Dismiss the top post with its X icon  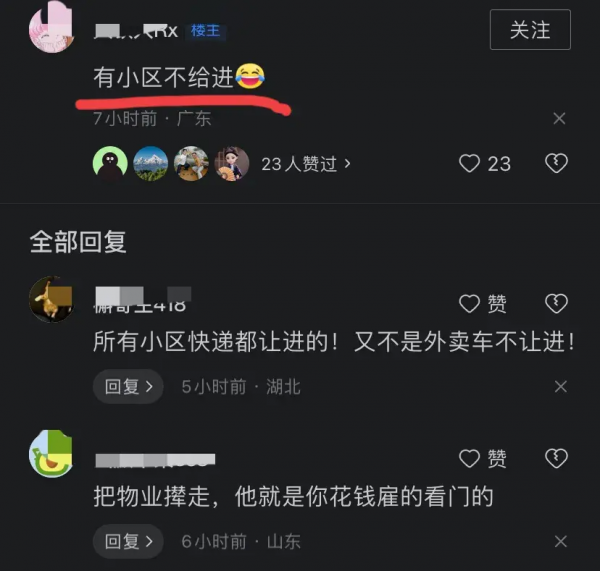click(559, 119)
